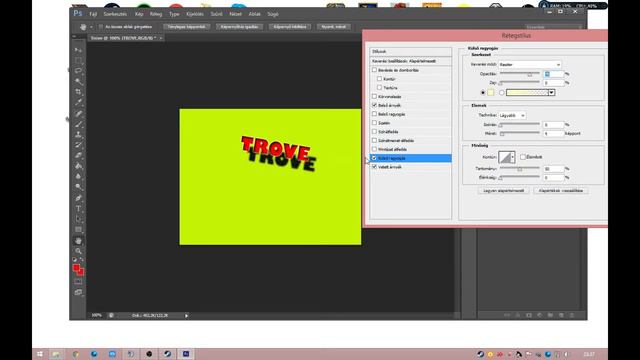Image resolution: width=640 pixels, height=360 pixels.
Task: Select the Move tool
Action: tap(78, 50)
